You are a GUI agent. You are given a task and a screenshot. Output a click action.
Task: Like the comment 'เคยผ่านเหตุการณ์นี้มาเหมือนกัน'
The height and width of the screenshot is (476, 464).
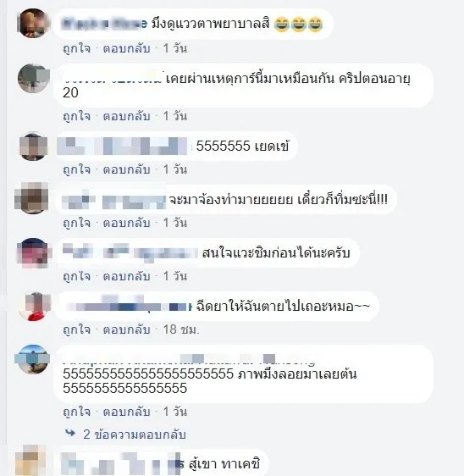(76, 116)
